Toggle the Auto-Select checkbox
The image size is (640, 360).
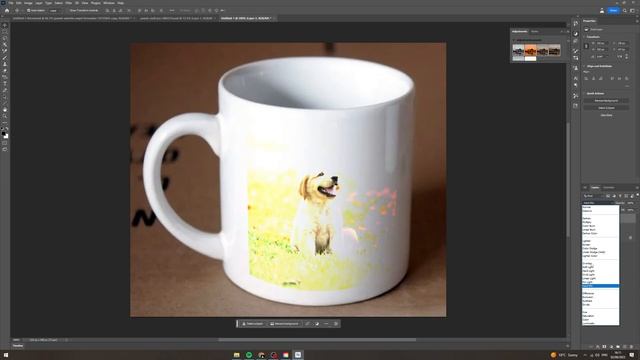(29, 10)
